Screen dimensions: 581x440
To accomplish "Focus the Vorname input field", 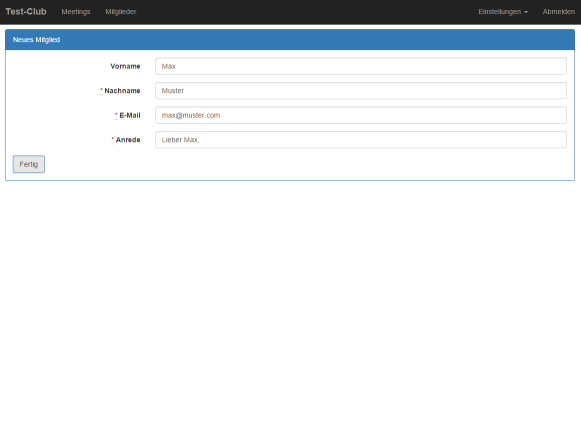I will 361,66.
